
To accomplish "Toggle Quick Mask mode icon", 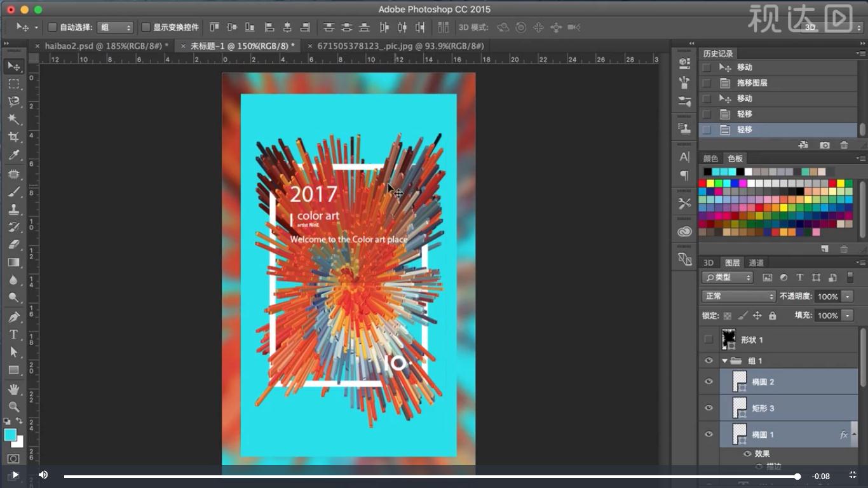I will click(13, 458).
